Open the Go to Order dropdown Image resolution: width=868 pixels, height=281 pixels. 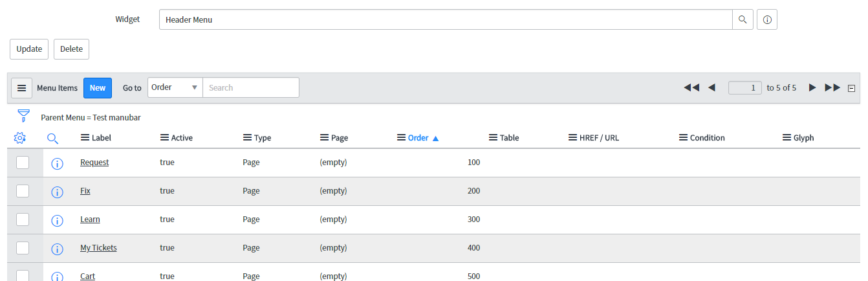coord(175,87)
